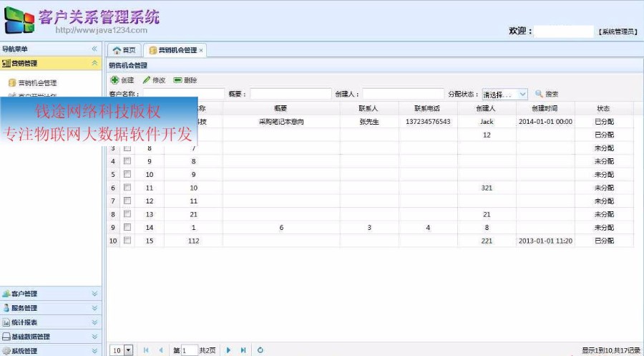Click creator cell 321

487,188
